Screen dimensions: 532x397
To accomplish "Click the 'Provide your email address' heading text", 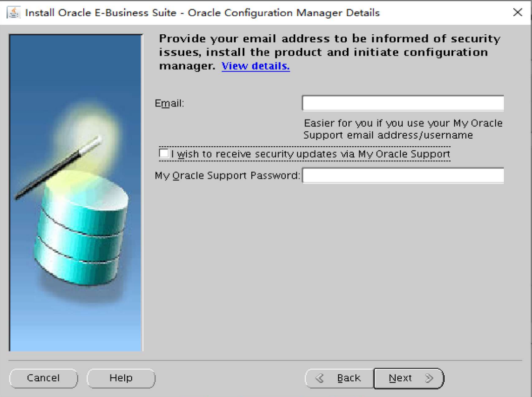I will [330, 52].
